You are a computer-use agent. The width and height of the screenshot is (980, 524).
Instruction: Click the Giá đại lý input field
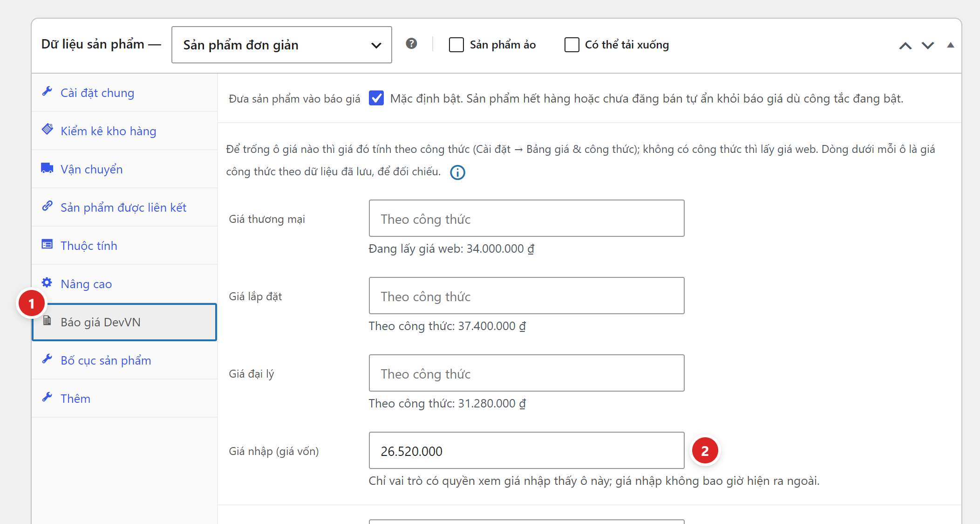tap(527, 373)
